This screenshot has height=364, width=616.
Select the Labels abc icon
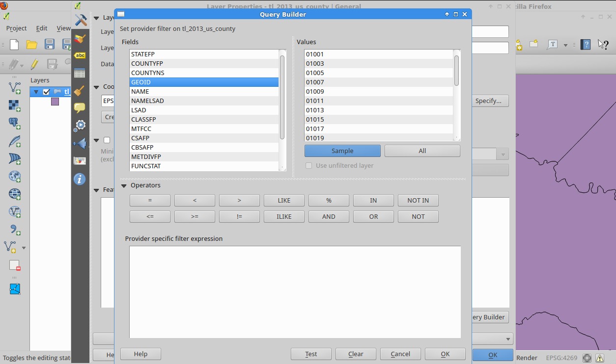pyautogui.click(x=80, y=55)
